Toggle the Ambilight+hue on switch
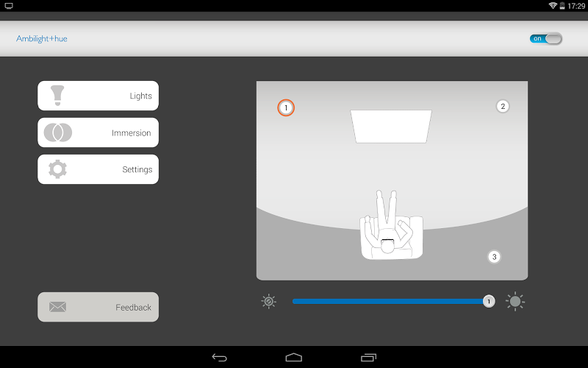The image size is (588, 368). point(545,39)
